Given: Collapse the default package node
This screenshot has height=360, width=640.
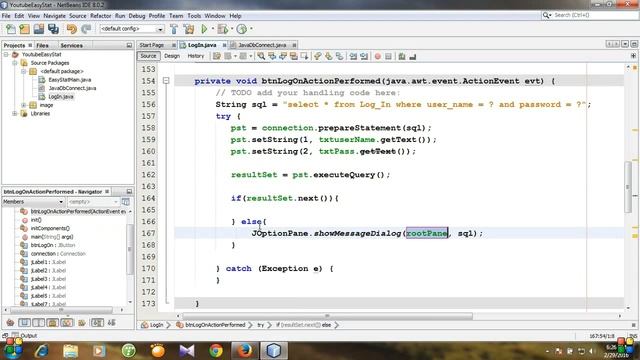Looking at the screenshot, I should click(24, 71).
